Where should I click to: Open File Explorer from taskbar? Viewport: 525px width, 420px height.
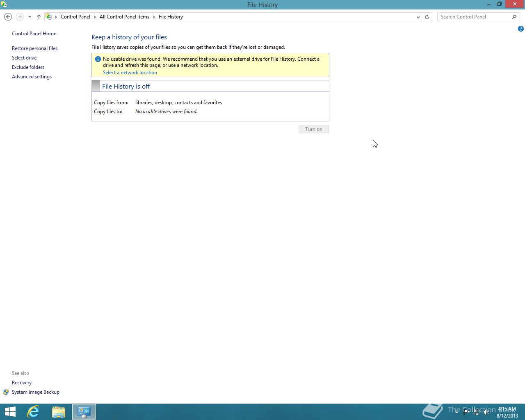[x=59, y=412]
